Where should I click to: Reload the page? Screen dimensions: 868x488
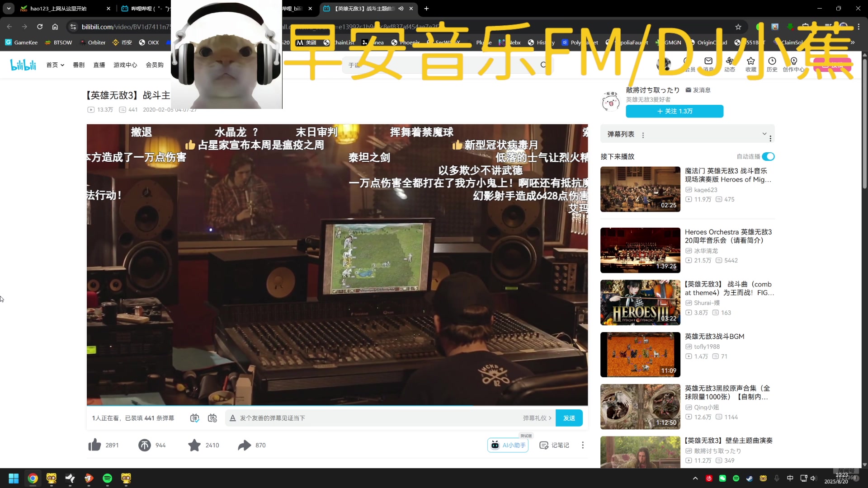[x=40, y=27]
